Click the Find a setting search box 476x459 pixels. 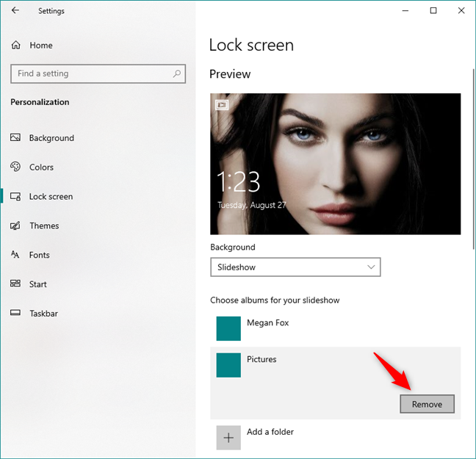[92, 73]
